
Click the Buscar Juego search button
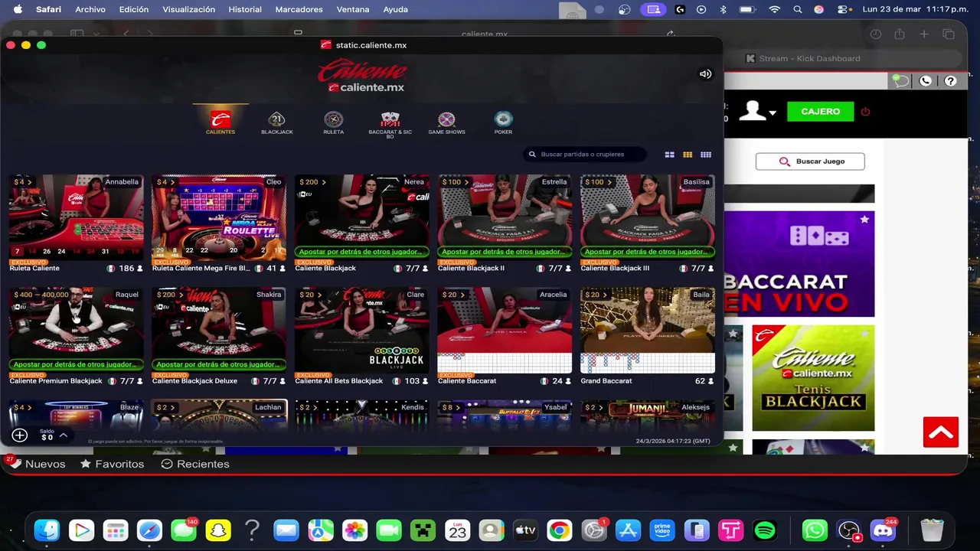point(810,161)
